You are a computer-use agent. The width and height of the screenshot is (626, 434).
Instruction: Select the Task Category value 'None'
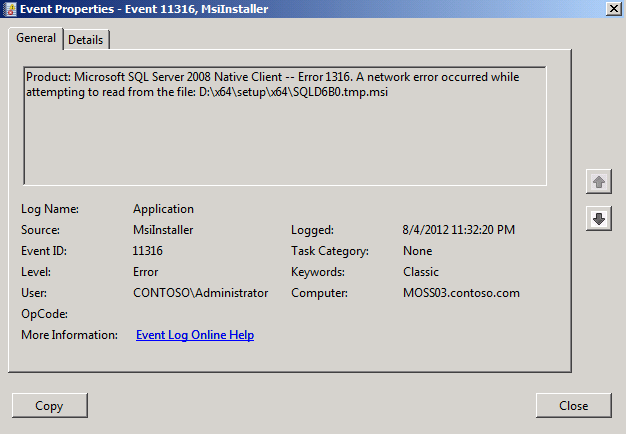418,251
